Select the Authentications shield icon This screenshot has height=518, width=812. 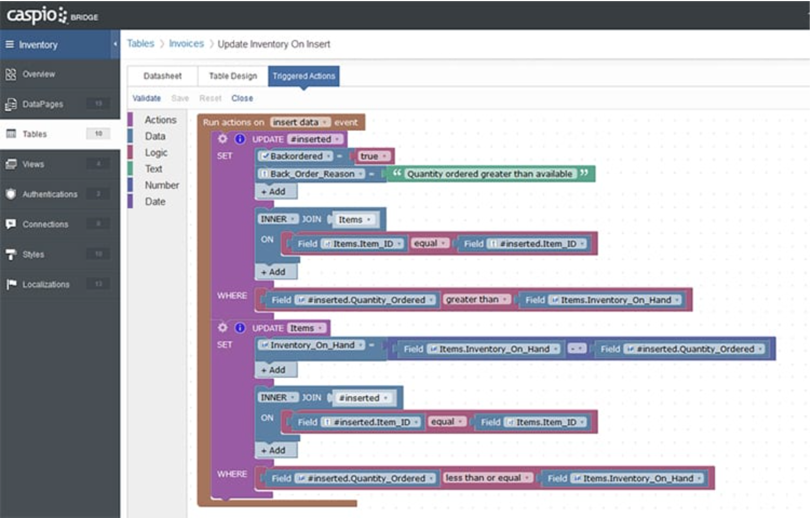click(x=11, y=194)
